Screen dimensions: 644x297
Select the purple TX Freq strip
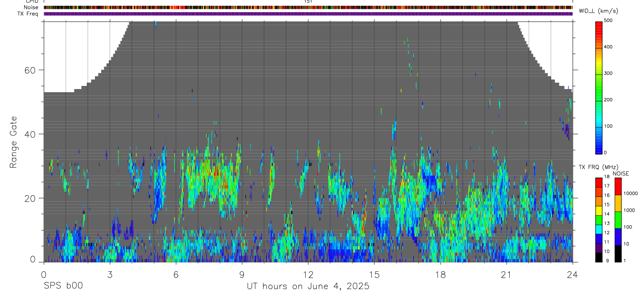tap(308, 14)
